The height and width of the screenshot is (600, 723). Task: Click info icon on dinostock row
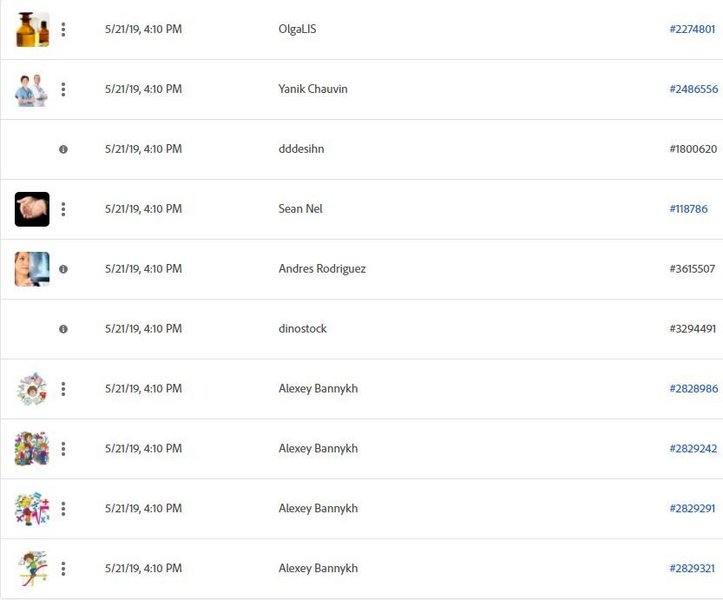pyautogui.click(x=63, y=329)
